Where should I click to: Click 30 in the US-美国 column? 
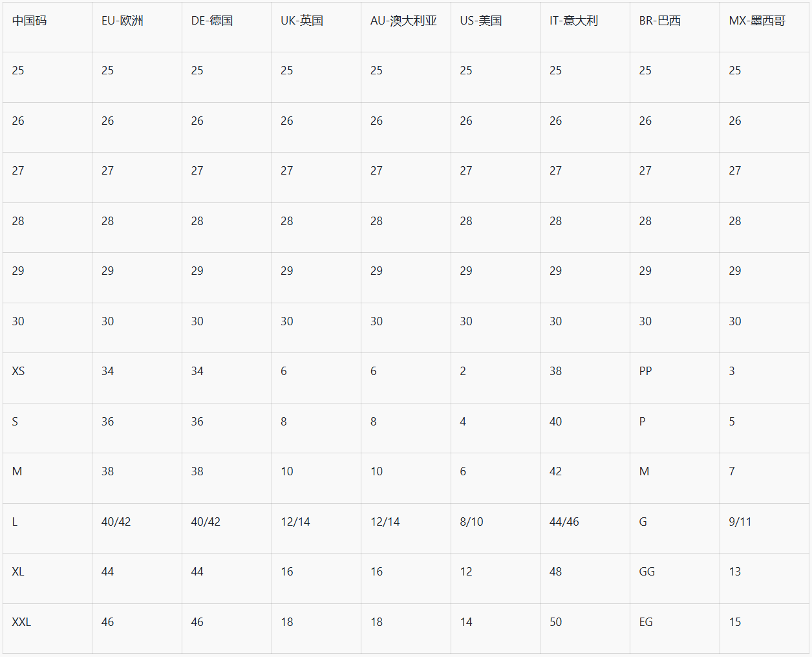click(466, 321)
